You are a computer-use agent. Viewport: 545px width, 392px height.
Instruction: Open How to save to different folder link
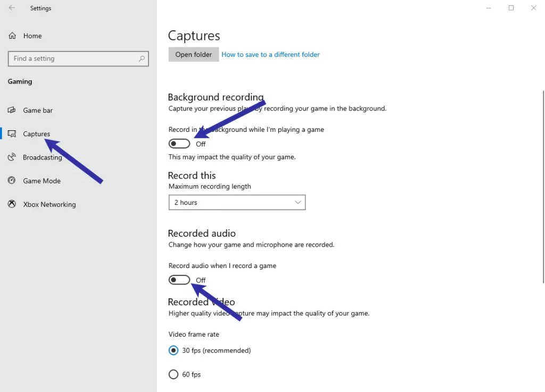270,54
